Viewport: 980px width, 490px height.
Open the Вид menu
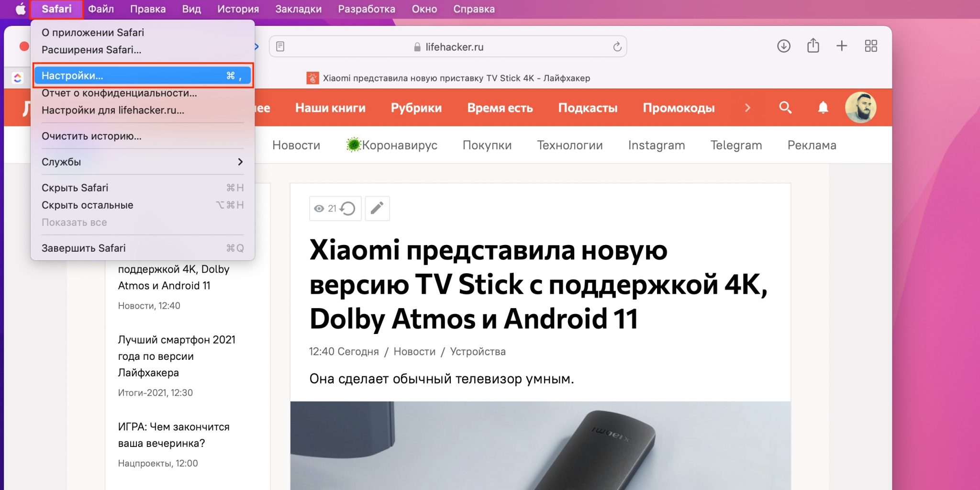(191, 9)
